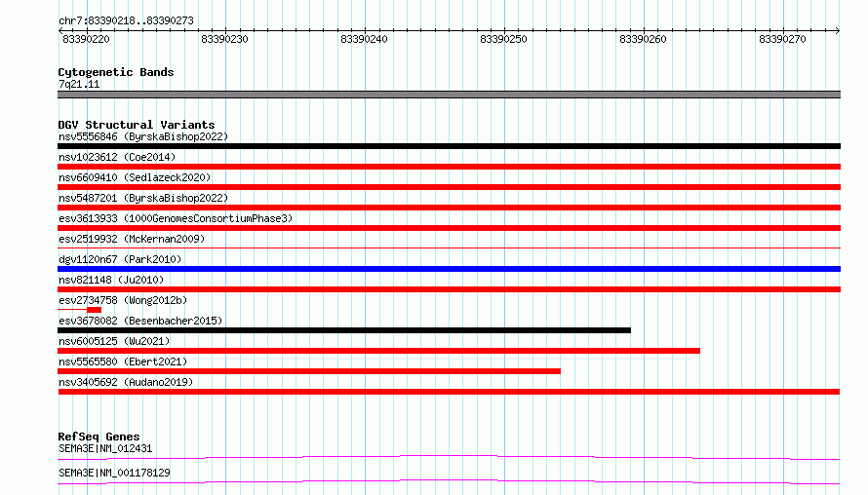Open variant nsv5565580 (Ebert2021) label
The height and width of the screenshot is (495, 868).
click(123, 362)
